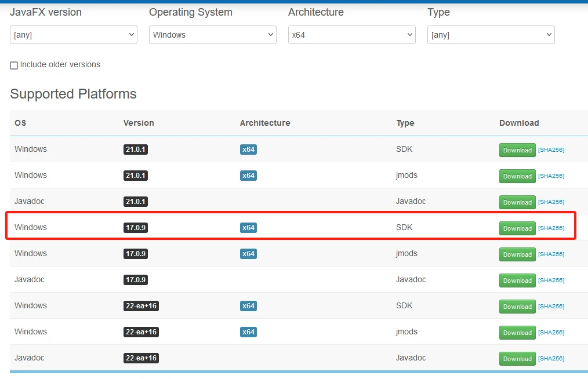
Task: Click the 21.0.1 badge in the SDK row
Action: pyautogui.click(x=135, y=149)
